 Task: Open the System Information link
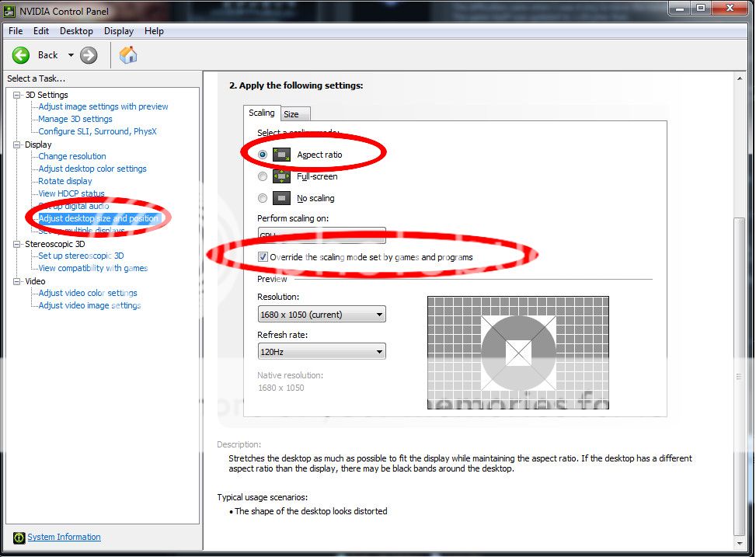[64, 537]
